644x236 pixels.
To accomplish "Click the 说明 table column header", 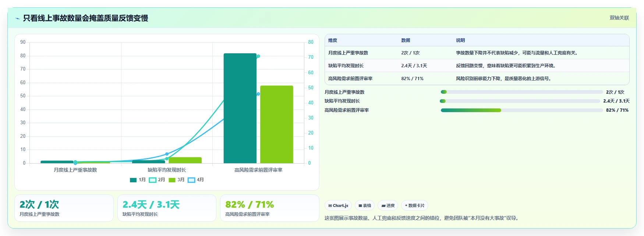I will click(x=460, y=40).
